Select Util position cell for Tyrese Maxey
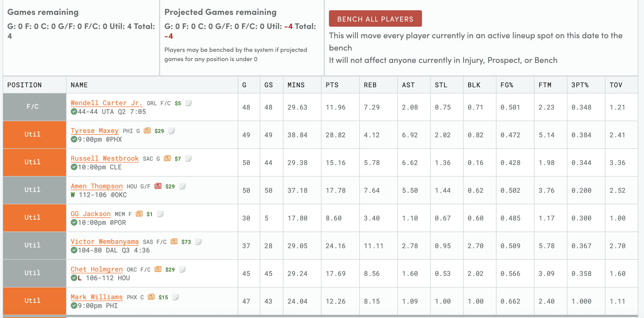Viewport: 644px width, 318px height. pyautogui.click(x=33, y=134)
